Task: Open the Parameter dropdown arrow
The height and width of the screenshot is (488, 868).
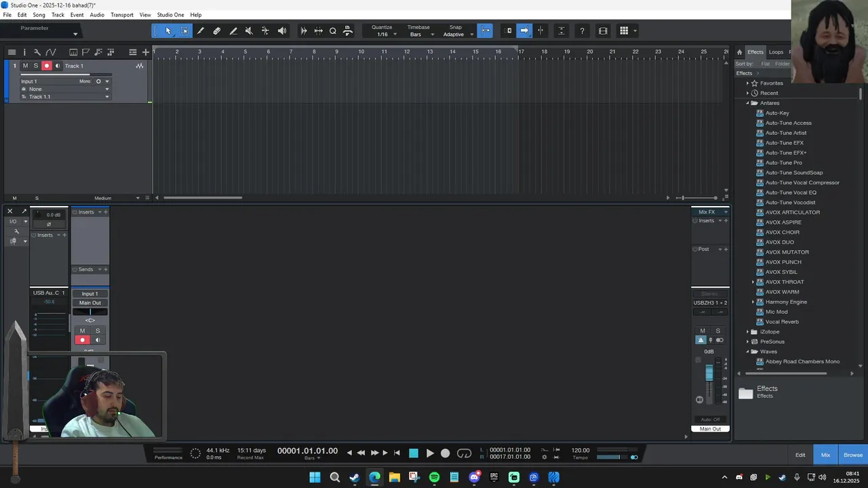Action: [x=75, y=34]
